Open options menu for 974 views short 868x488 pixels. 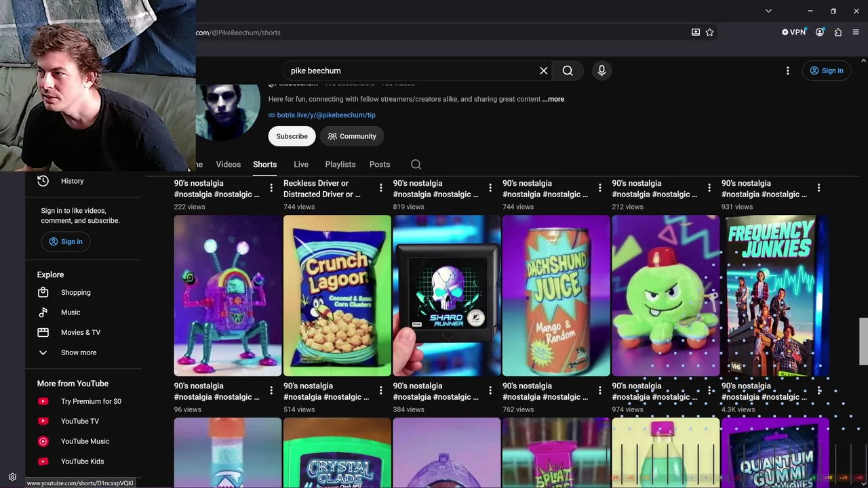709,390
